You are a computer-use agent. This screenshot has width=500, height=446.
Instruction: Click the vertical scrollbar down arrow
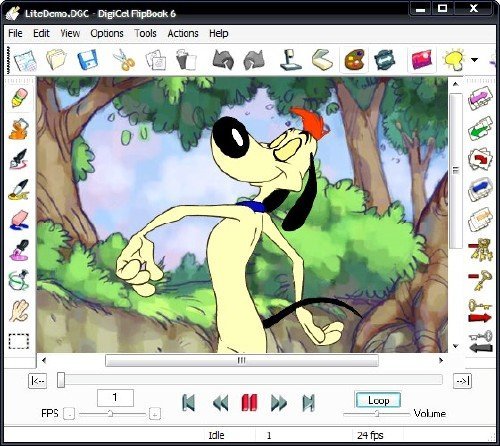tap(456, 346)
